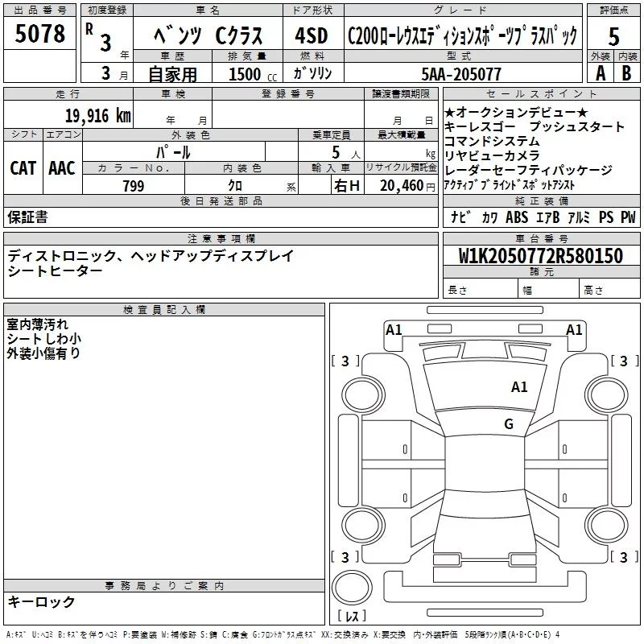Click the 検査員記入欄 section header

click(164, 310)
